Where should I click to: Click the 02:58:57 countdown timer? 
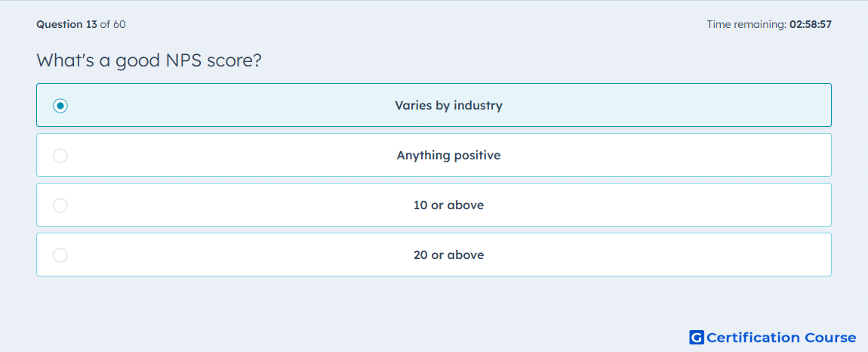(811, 24)
